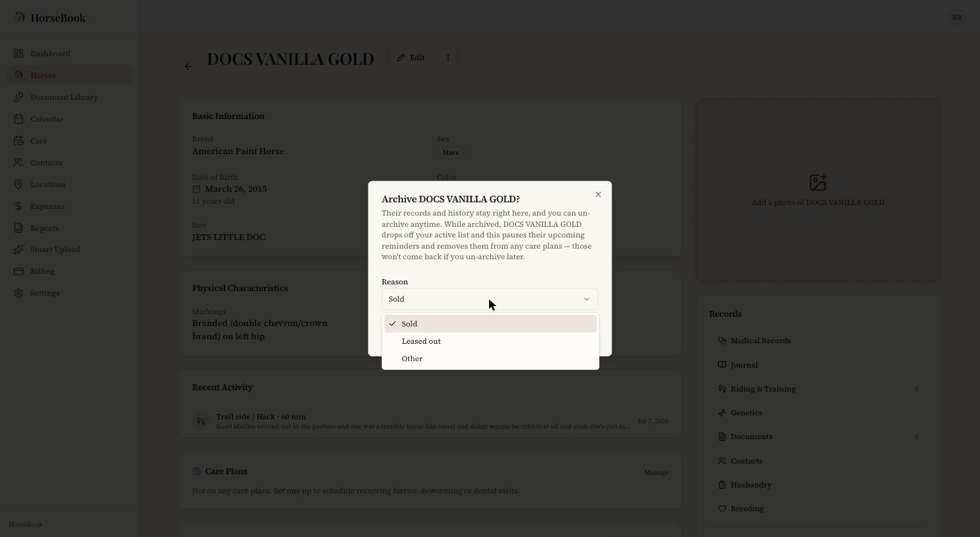The image size is (980, 537).
Task: Click the HorseBook logo icon
Action: [x=20, y=17]
